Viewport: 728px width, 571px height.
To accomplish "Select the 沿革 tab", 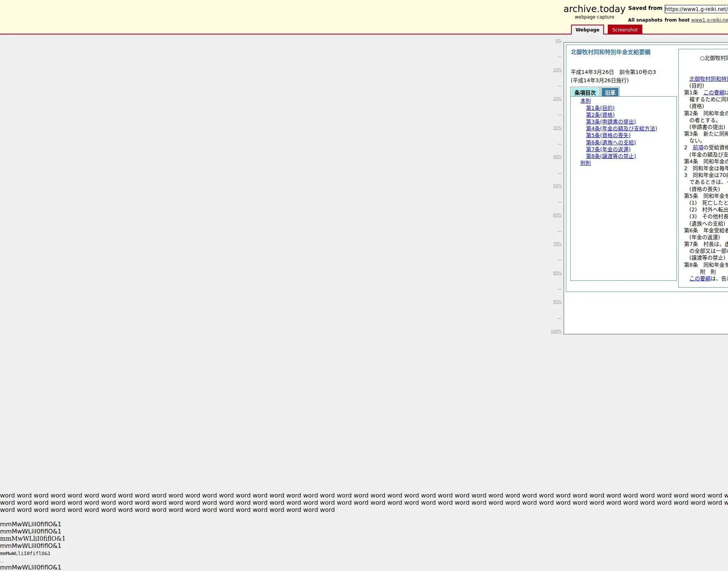I will click(610, 92).
